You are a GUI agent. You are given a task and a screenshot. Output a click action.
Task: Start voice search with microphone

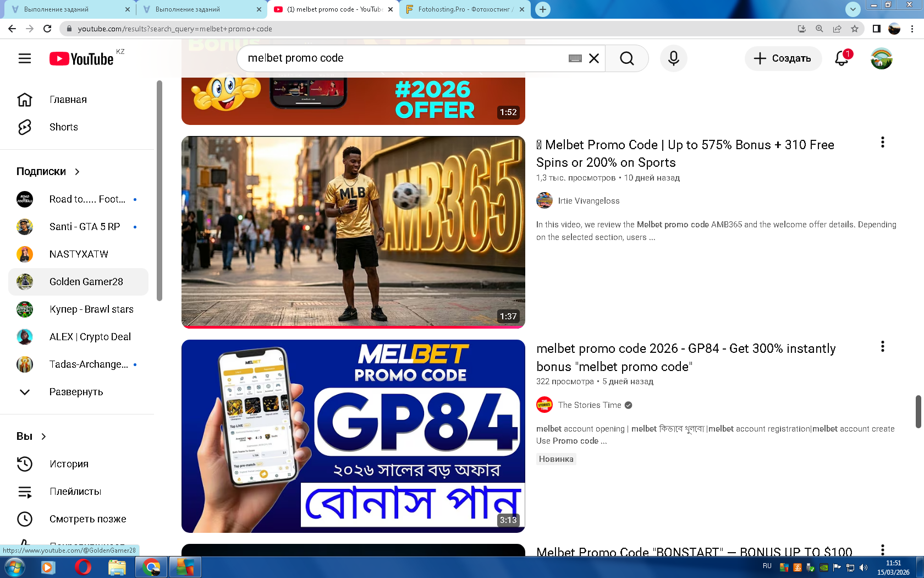click(674, 58)
